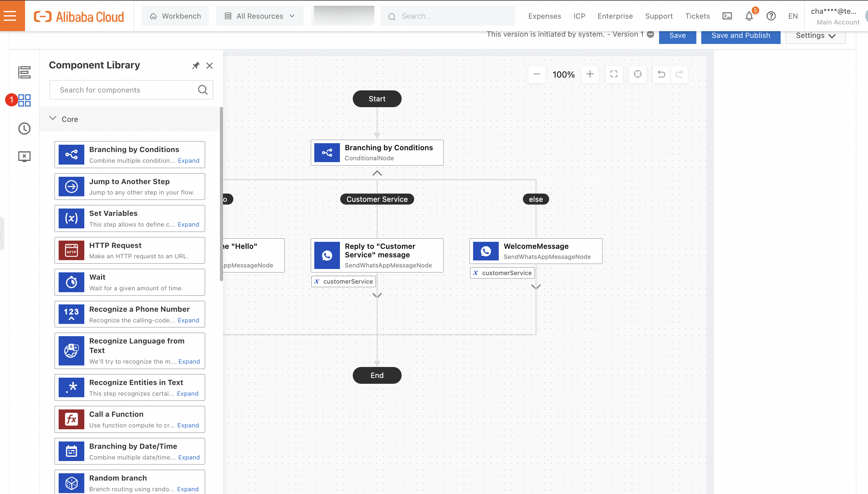The width and height of the screenshot is (868, 494).
Task: Click the fit-to-screen icon on canvas
Action: coord(614,74)
